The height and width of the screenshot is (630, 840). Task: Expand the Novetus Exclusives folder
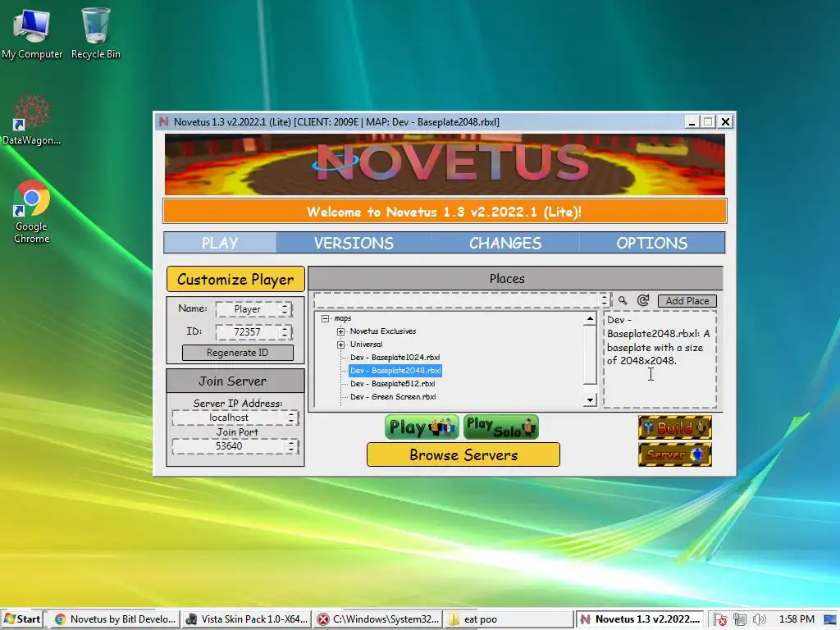coord(340,331)
